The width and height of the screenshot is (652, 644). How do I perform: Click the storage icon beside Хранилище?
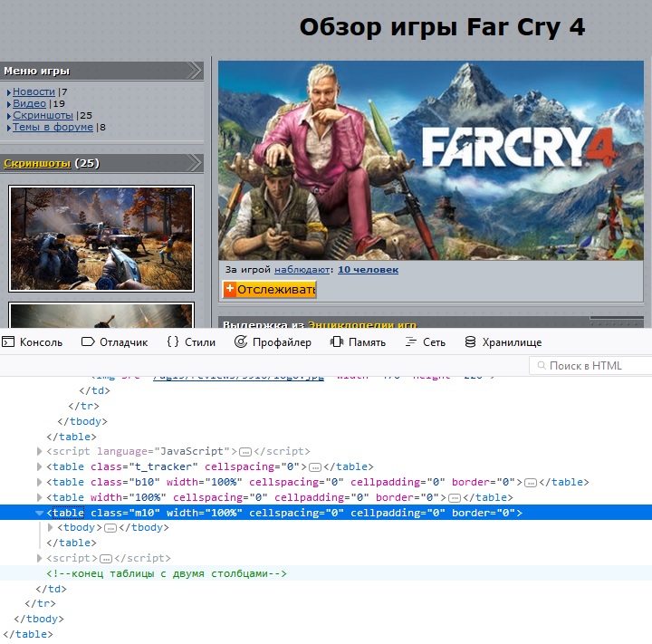pyautogui.click(x=470, y=342)
